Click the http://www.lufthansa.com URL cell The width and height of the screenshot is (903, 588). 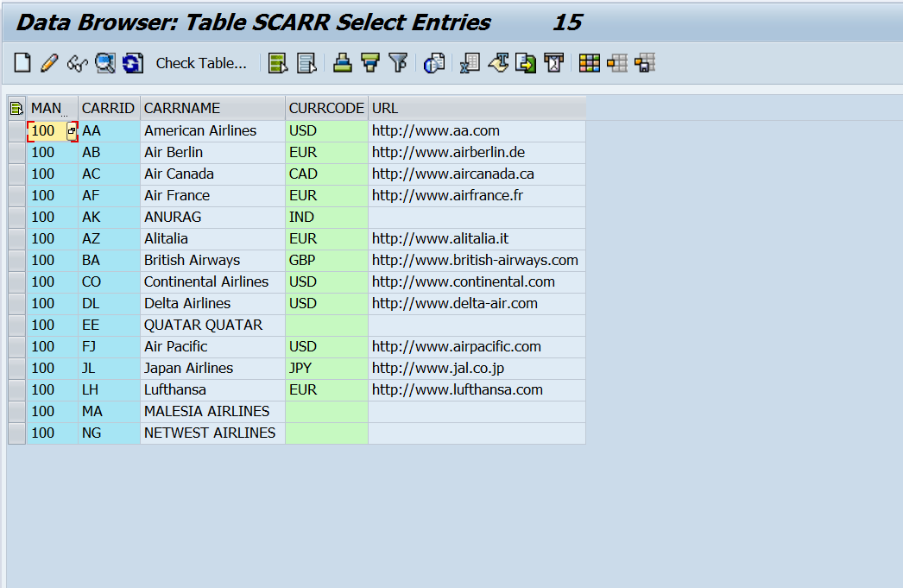[x=477, y=390]
